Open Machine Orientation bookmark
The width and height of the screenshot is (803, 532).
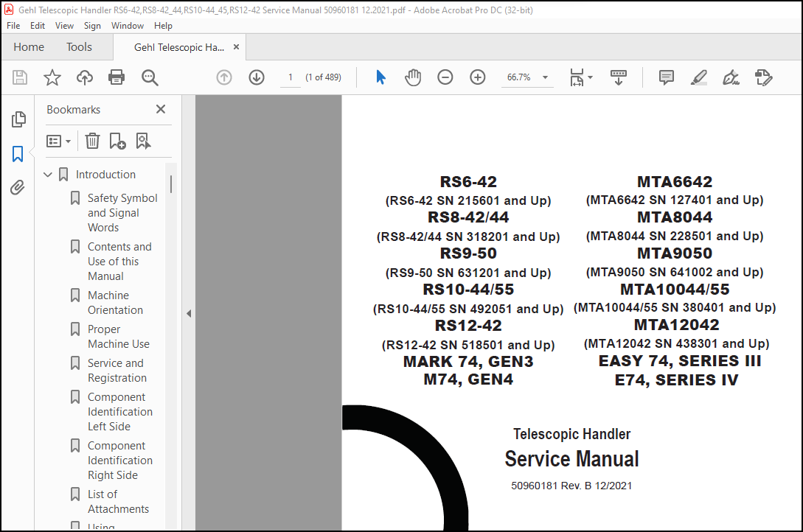(x=115, y=302)
